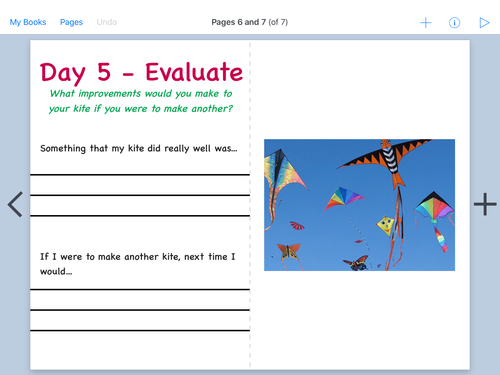The height and width of the screenshot is (375, 500).
Task: Play the book with the triangle icon
Action: pos(484,23)
